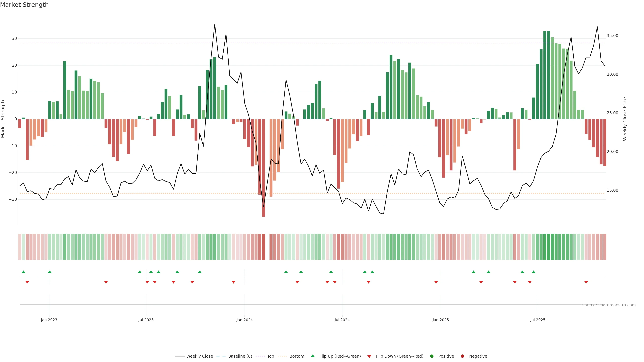
Task: Toggle the Baseline (0) legend item
Action: [240, 356]
